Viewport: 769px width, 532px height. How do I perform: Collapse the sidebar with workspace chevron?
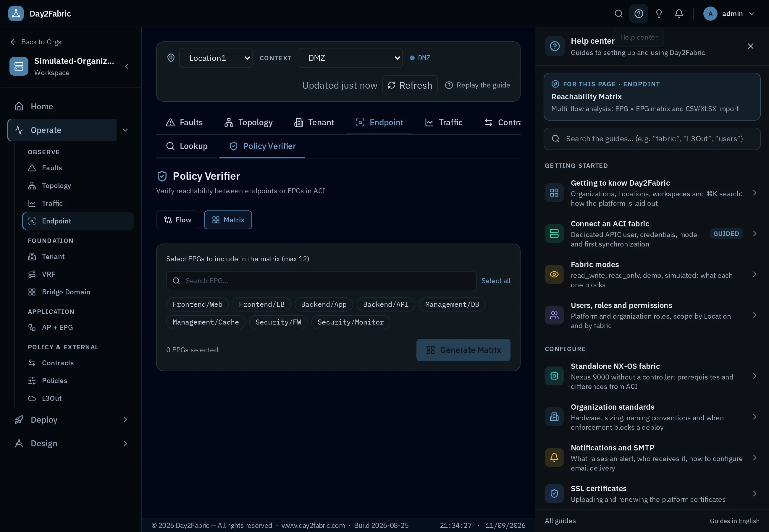click(x=127, y=66)
